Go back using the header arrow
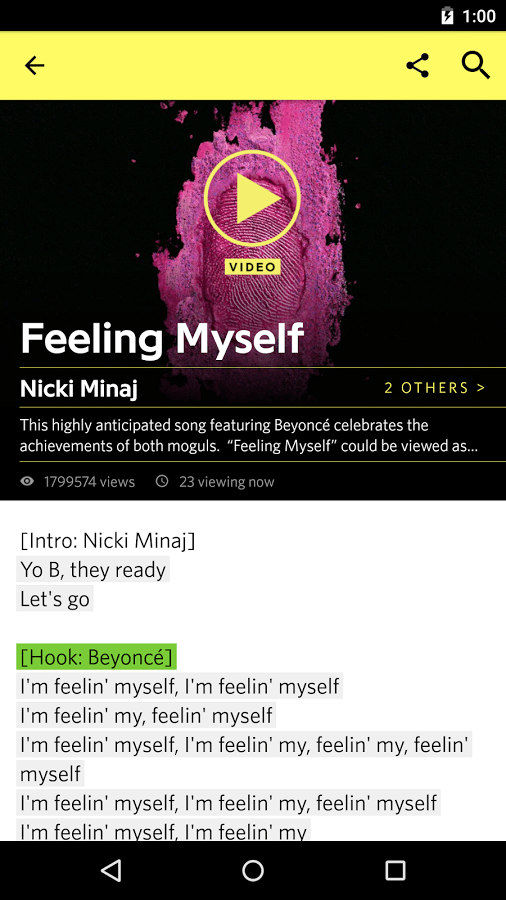The width and height of the screenshot is (506, 900). pos(34,65)
